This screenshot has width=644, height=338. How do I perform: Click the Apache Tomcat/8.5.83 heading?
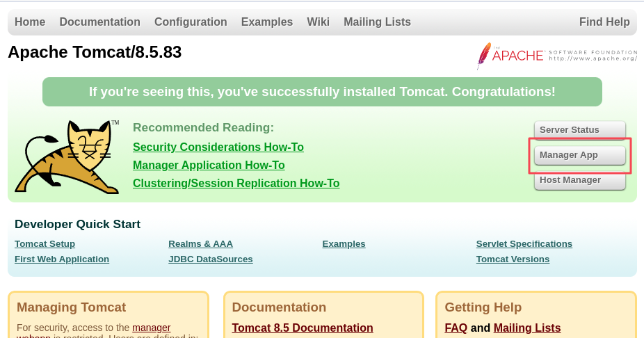pos(95,52)
